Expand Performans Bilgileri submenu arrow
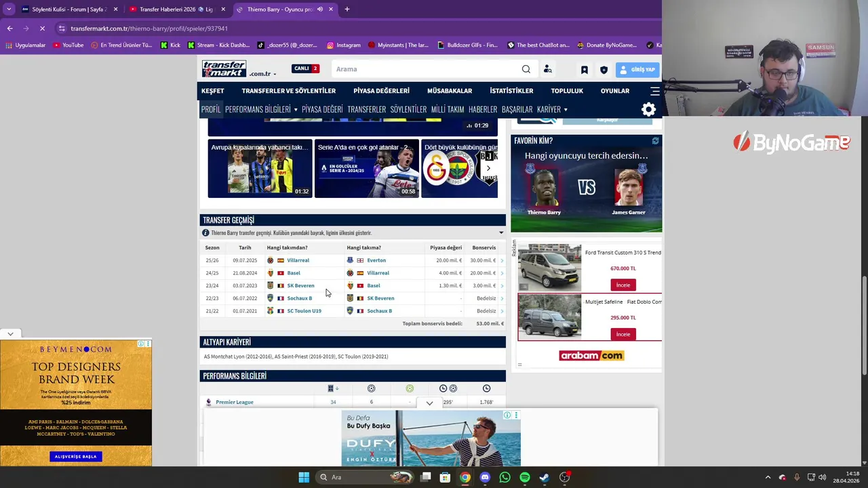 coord(296,110)
